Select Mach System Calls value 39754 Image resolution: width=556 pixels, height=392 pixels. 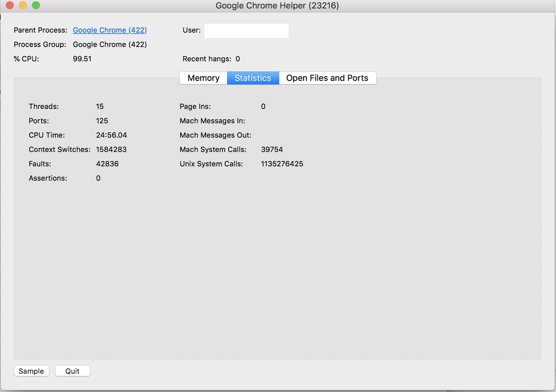pos(272,149)
